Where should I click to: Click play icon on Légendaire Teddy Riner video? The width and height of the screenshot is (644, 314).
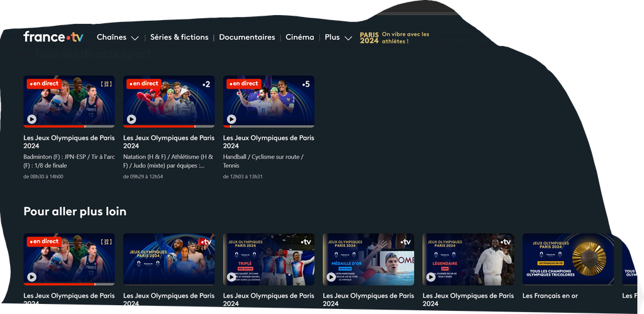pyautogui.click(x=431, y=277)
